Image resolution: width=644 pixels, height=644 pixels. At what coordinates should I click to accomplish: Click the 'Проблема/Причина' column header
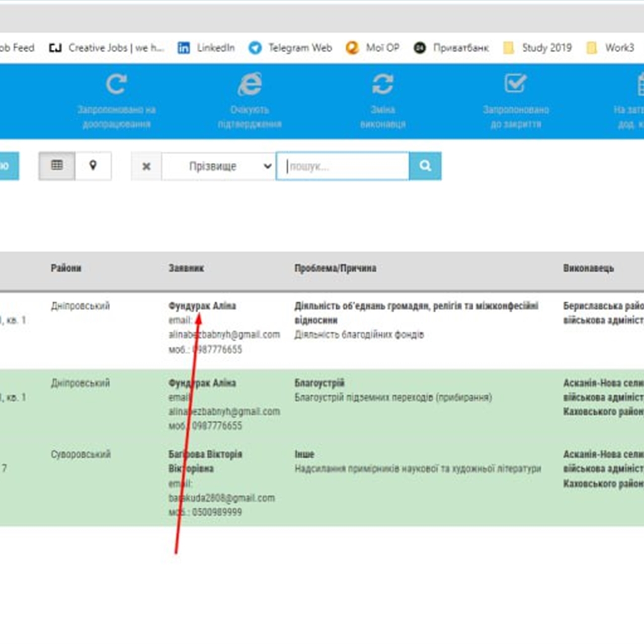coord(335,268)
